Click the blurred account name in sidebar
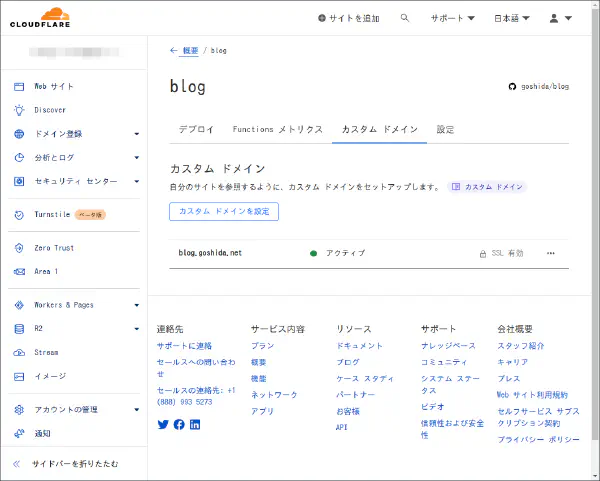 click(x=75, y=52)
